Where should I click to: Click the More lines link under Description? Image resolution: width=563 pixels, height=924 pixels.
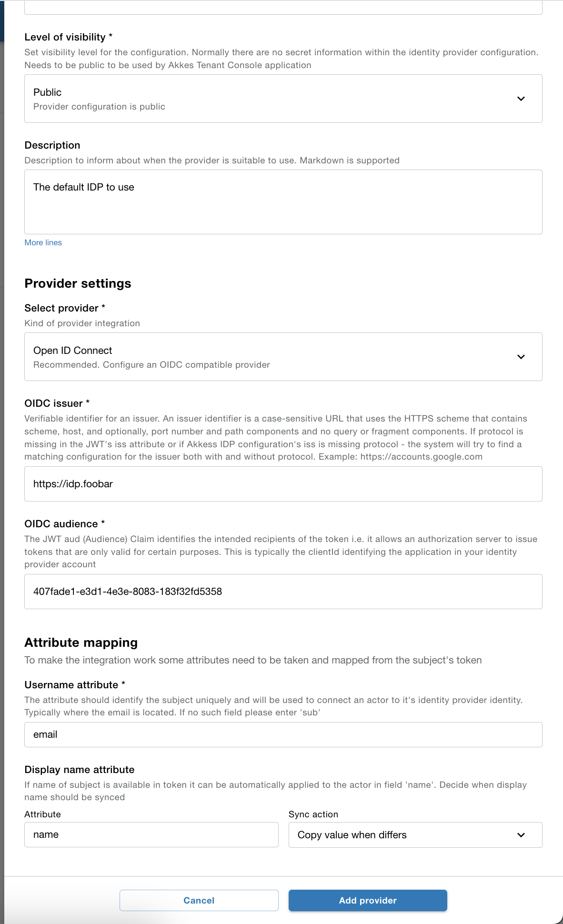[x=43, y=242]
